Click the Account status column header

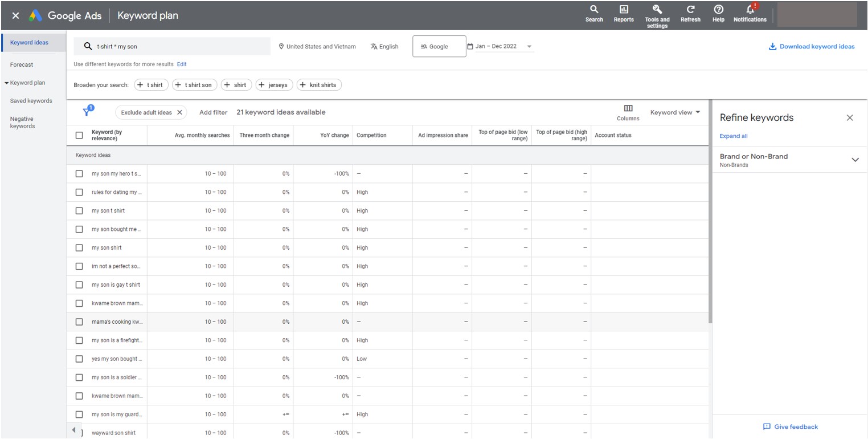[x=613, y=135]
